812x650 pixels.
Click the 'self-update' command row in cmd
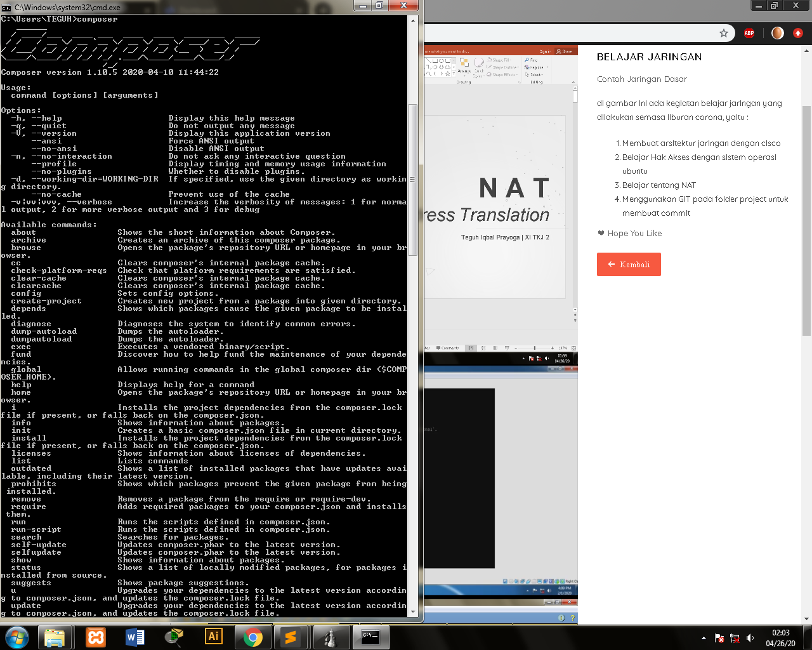(x=176, y=545)
